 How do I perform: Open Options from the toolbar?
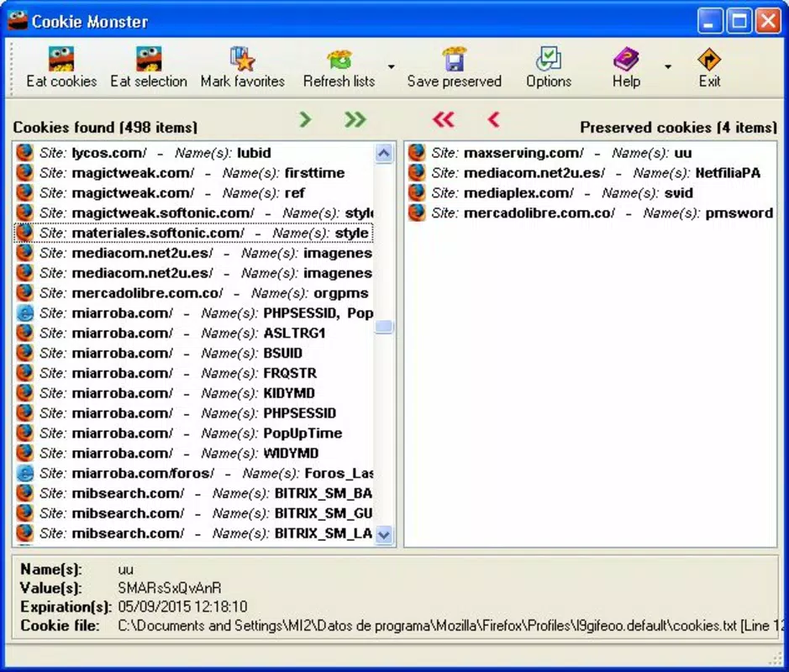[x=549, y=67]
